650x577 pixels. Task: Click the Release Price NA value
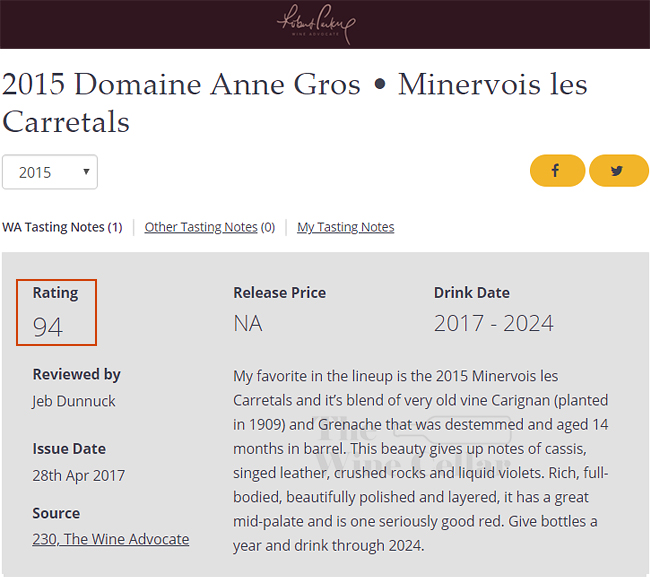click(248, 323)
